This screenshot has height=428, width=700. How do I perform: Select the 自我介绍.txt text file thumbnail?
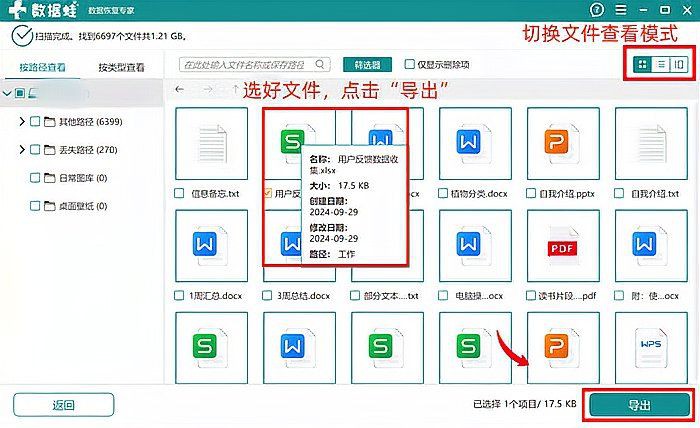651,144
